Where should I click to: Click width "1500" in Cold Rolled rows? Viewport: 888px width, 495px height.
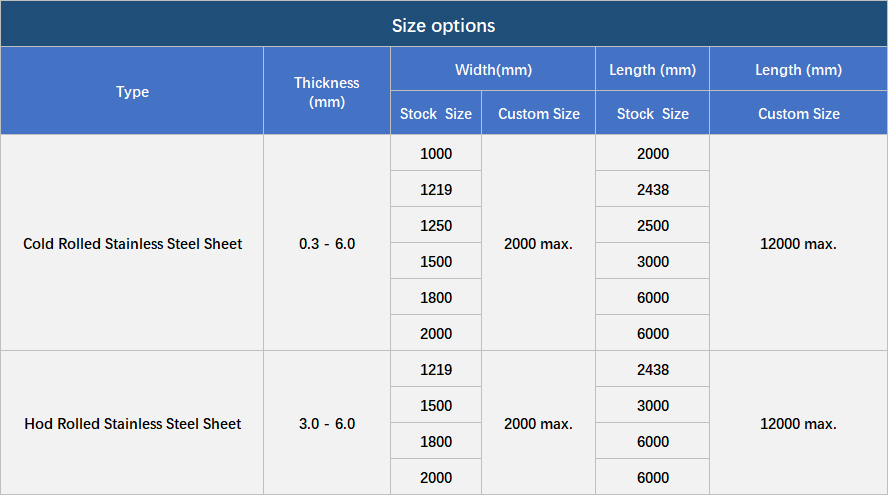pos(436,262)
